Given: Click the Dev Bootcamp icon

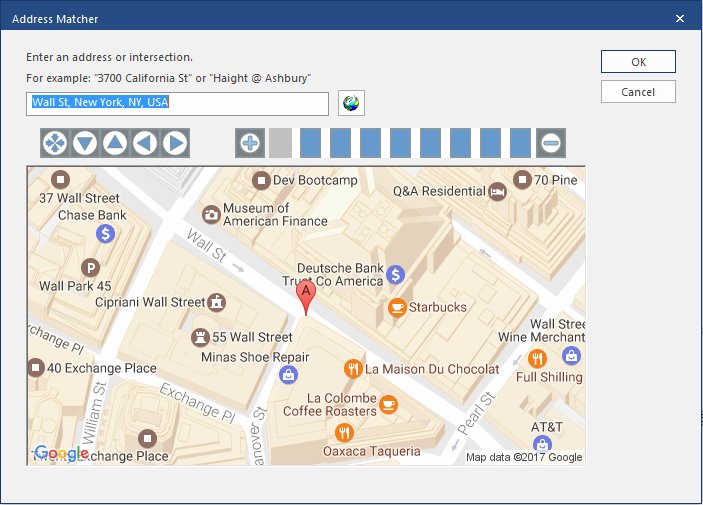Looking at the screenshot, I should (261, 181).
